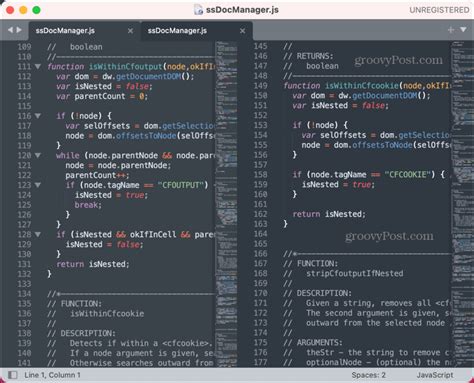
Task: Click 'DESCRIPTION:' comment on line 138
Action: [x=88, y=333]
